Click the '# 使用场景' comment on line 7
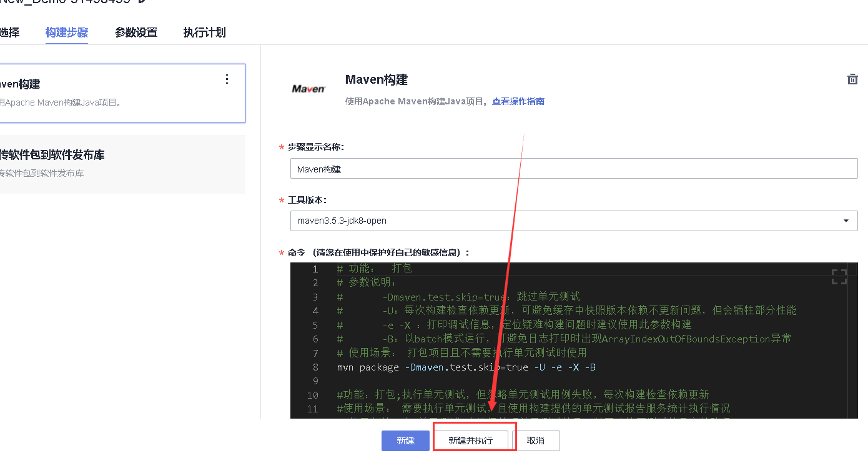Image resolution: width=868 pixels, height=453 pixels. (461, 352)
